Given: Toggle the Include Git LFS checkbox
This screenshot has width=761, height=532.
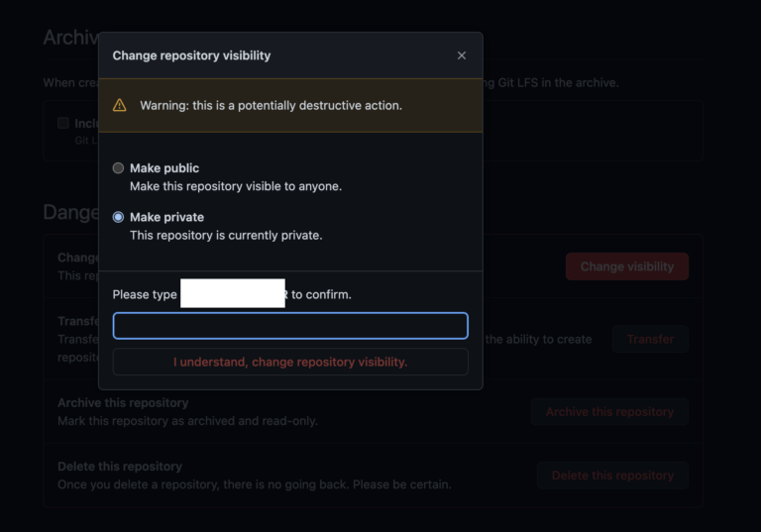Looking at the screenshot, I should click(x=63, y=123).
